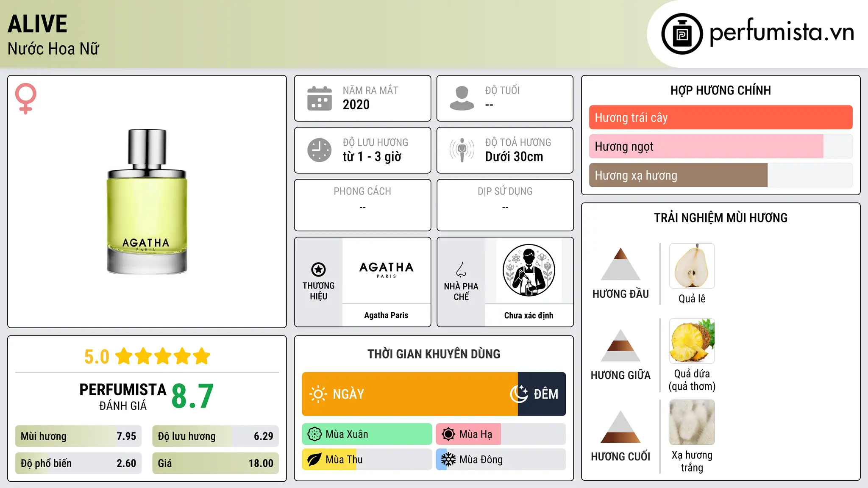
Task: Click the sillage icon beside Độ toả hương
Action: (x=462, y=150)
